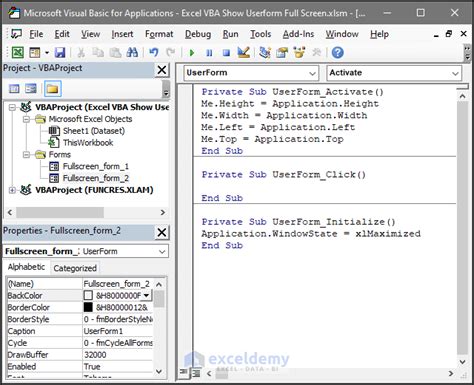
Task: Open the Tools menu
Action: [260, 34]
